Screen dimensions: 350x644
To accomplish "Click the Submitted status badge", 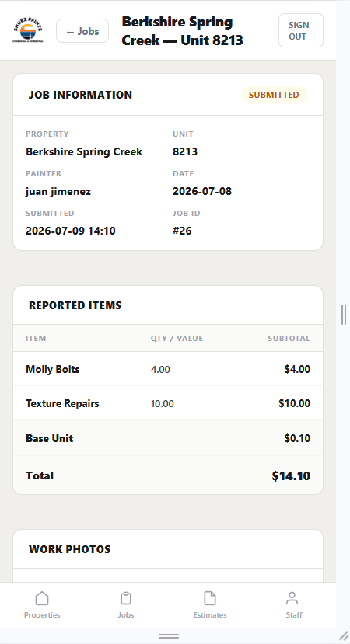I will [x=274, y=95].
